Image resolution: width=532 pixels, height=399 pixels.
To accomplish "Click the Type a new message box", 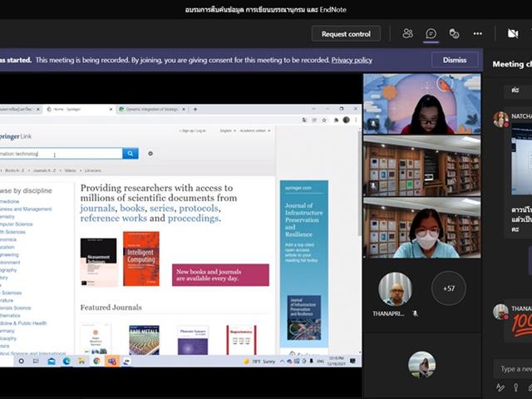I will [513, 369].
